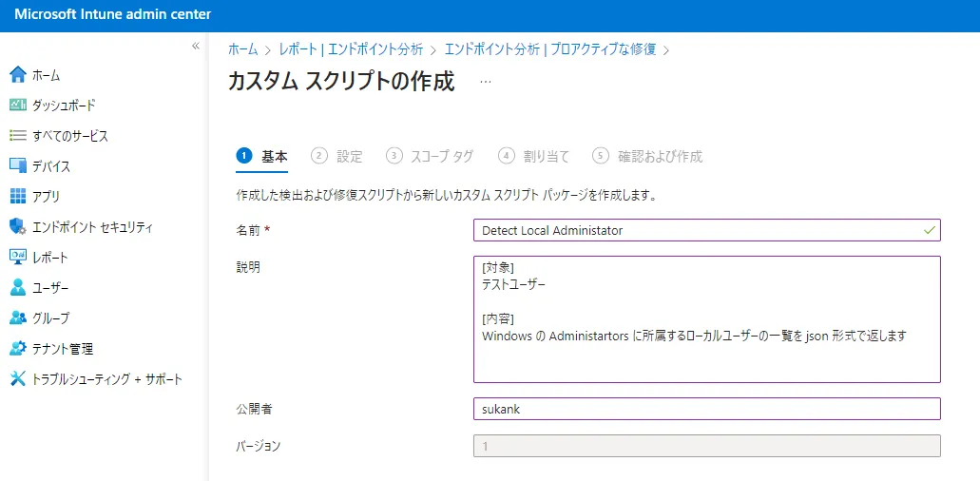The width and height of the screenshot is (980, 481).
Task: Click the Groups people icon
Action: click(17, 318)
